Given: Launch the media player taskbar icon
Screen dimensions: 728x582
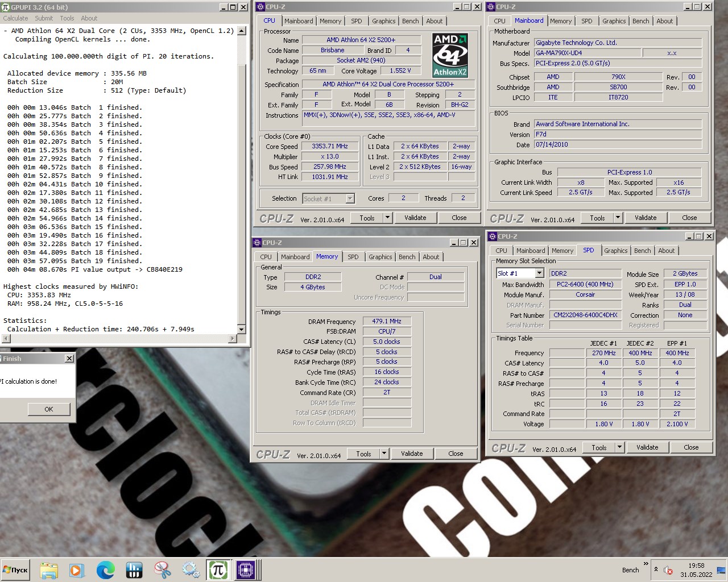Looking at the screenshot, I should click(77, 569).
